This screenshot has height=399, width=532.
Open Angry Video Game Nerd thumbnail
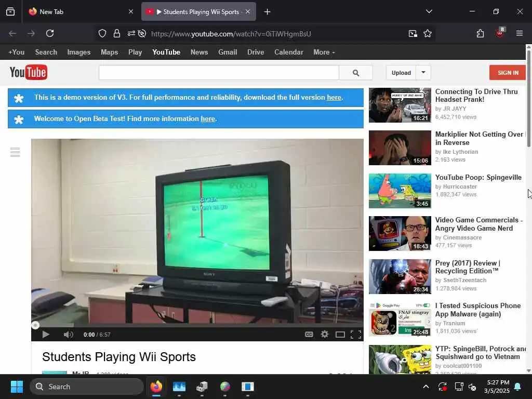click(x=400, y=233)
